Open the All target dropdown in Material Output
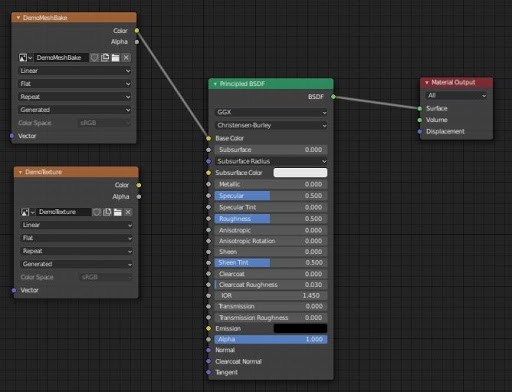This screenshot has height=392, width=512. tap(456, 96)
